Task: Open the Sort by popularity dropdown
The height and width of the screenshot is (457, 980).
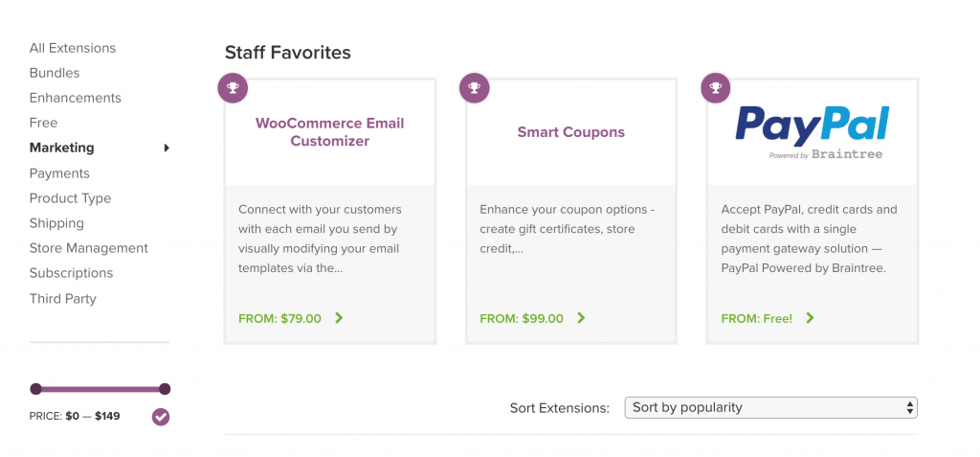Action: pos(770,407)
